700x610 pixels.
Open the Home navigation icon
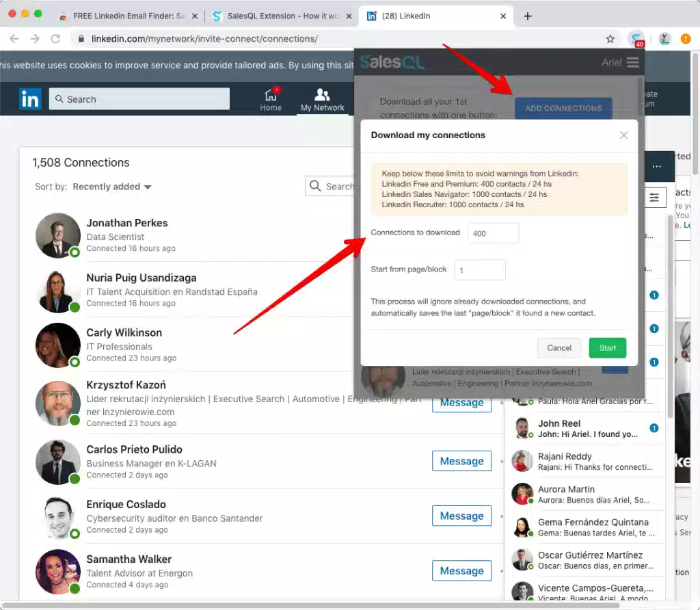pyautogui.click(x=271, y=99)
